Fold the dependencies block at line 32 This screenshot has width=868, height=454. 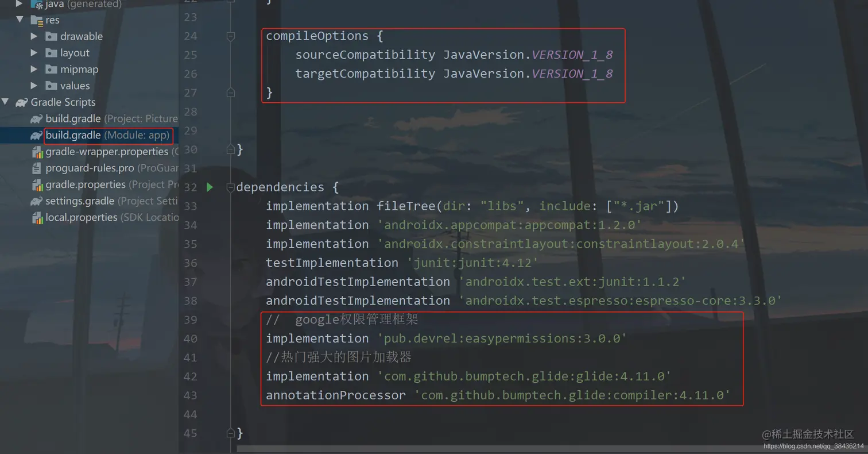[231, 187]
